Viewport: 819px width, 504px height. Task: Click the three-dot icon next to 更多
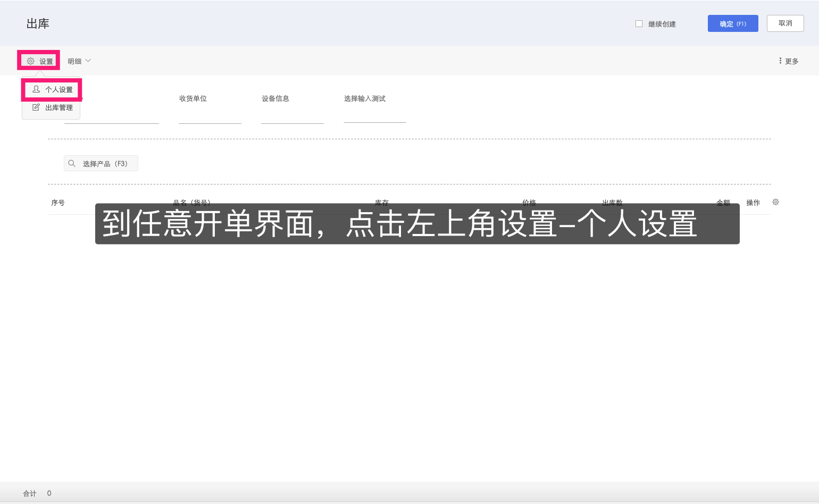(x=779, y=61)
